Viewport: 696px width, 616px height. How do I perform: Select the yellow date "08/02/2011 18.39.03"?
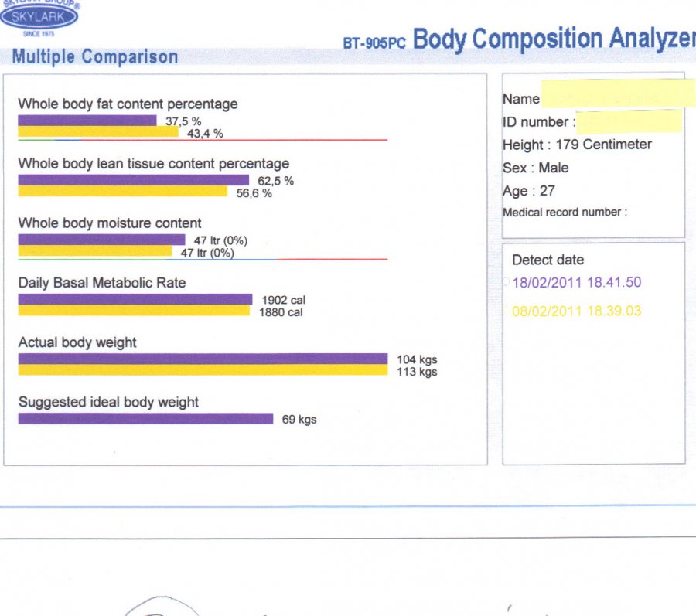577,311
